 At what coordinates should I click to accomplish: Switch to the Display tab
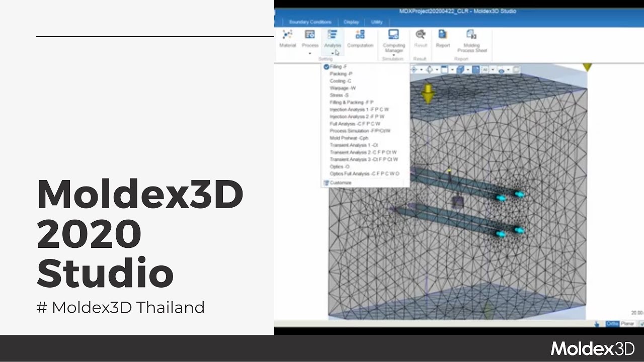(x=351, y=22)
